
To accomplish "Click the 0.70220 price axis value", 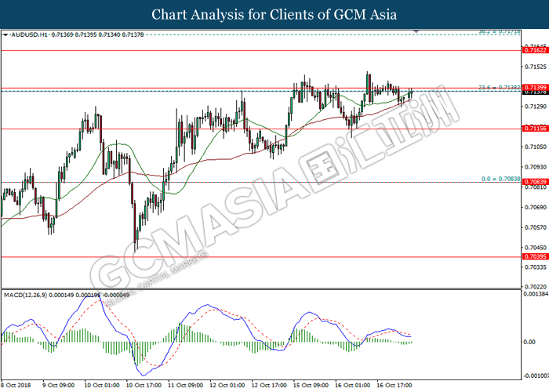I will [x=536, y=287].
